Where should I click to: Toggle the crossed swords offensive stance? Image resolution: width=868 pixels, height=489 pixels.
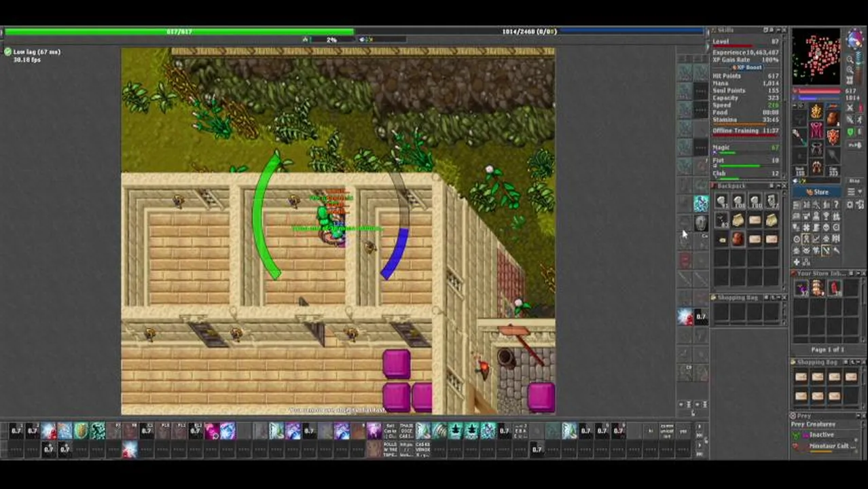pos(850,107)
